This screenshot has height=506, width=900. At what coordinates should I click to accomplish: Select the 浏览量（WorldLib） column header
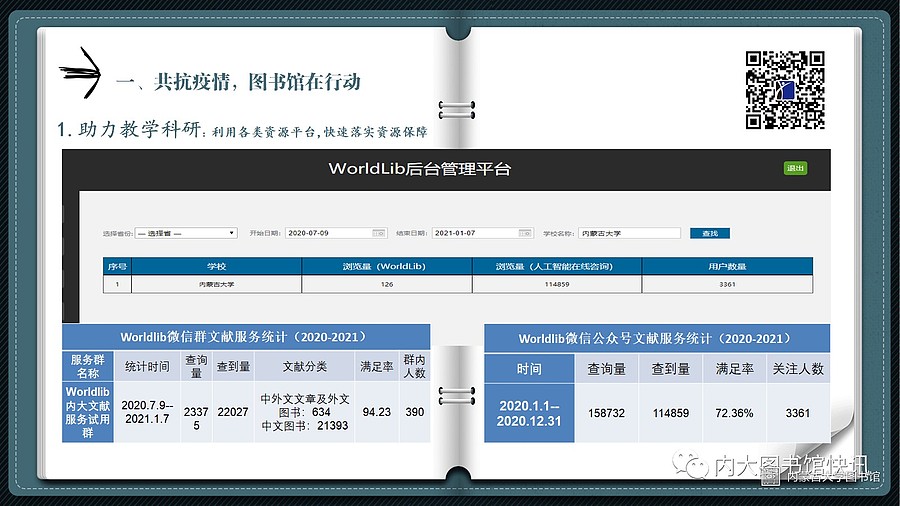coord(386,267)
